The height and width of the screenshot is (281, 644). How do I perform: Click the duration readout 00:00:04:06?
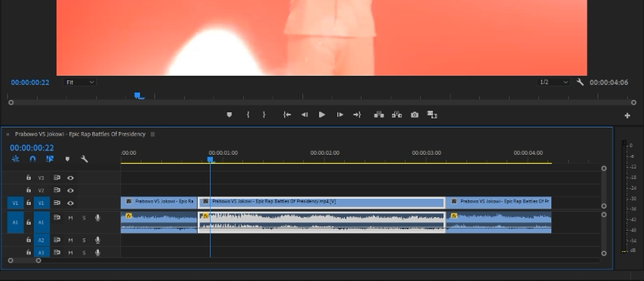pyautogui.click(x=609, y=83)
